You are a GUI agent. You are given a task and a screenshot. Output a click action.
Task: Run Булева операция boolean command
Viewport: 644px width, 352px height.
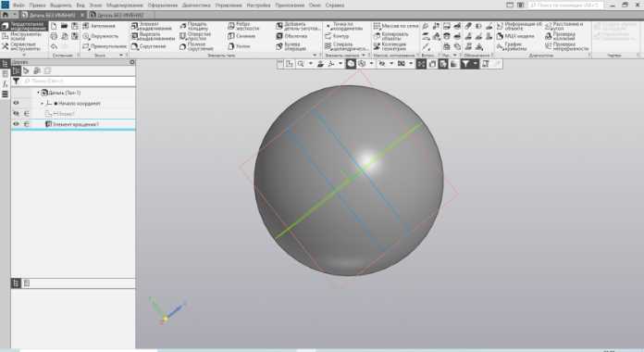tap(291, 46)
